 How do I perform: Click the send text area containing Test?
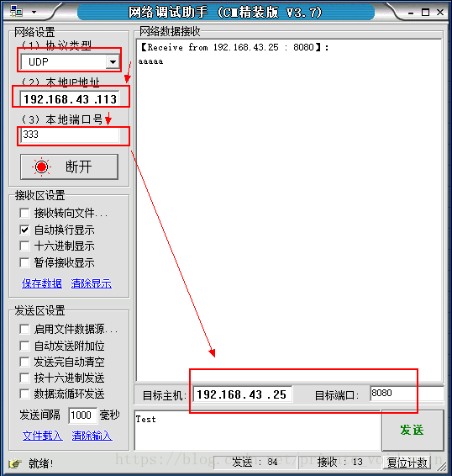(x=257, y=431)
